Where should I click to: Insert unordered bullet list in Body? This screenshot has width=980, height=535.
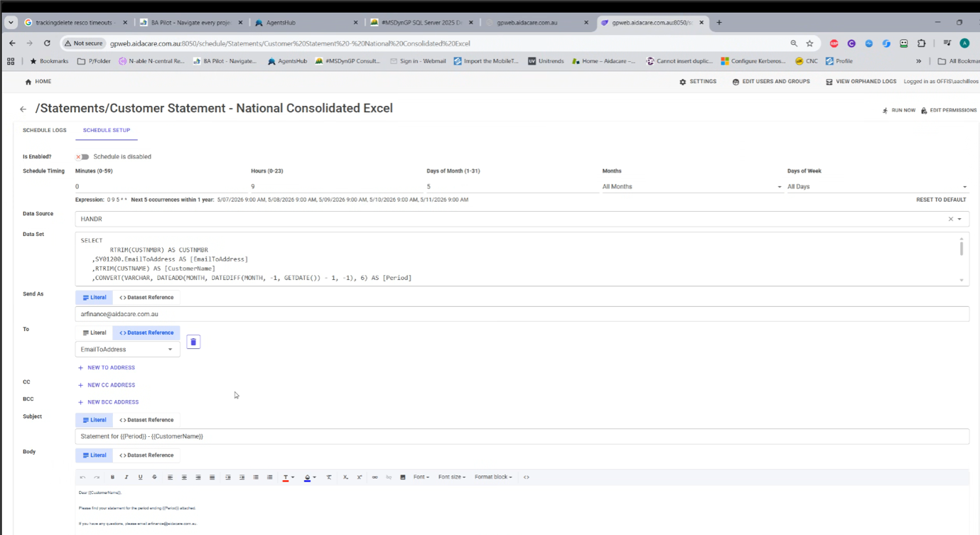[x=256, y=477]
